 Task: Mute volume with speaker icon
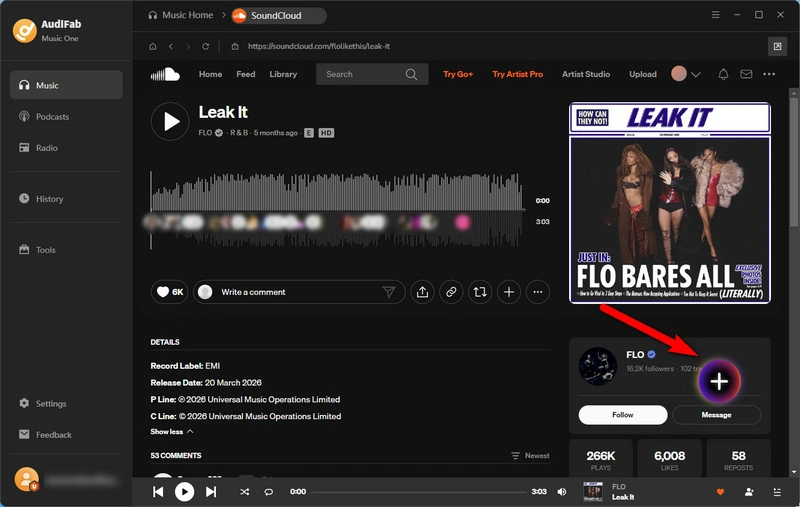562,492
